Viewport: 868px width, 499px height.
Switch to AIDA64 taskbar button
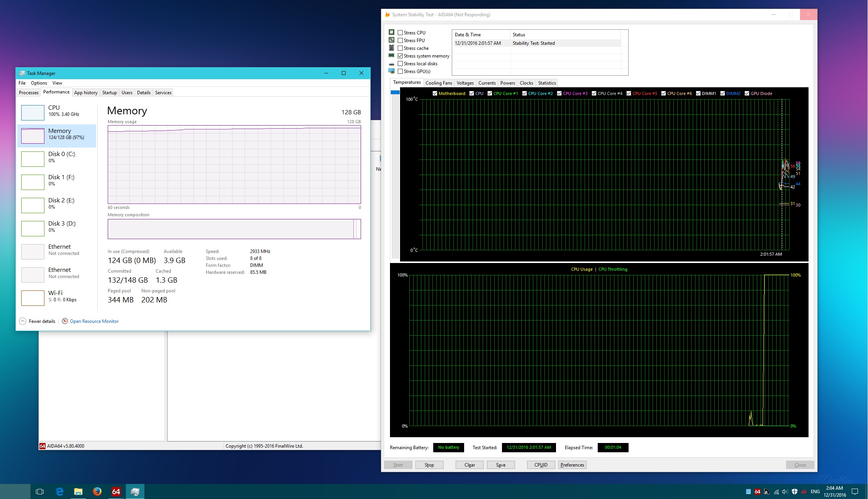pos(116,491)
